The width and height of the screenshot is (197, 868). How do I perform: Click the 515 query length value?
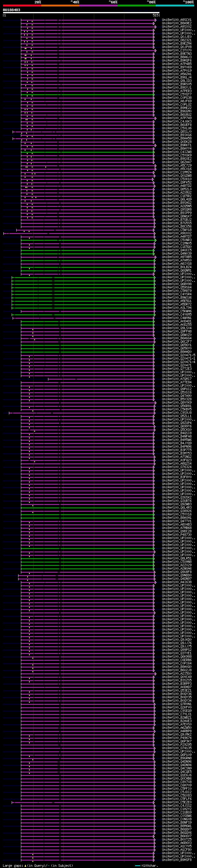[155, 15]
